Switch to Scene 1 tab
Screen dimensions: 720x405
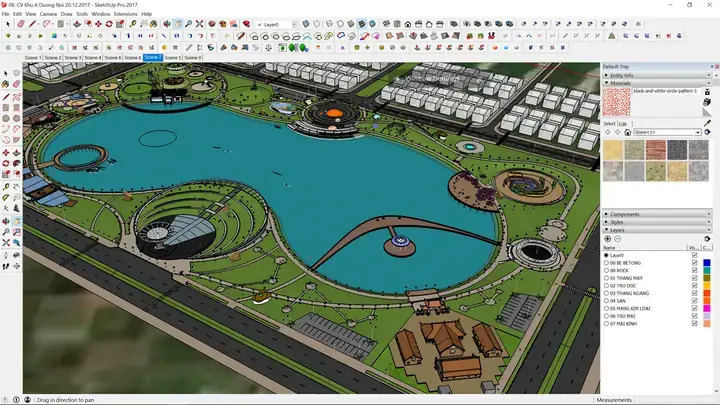coord(33,57)
